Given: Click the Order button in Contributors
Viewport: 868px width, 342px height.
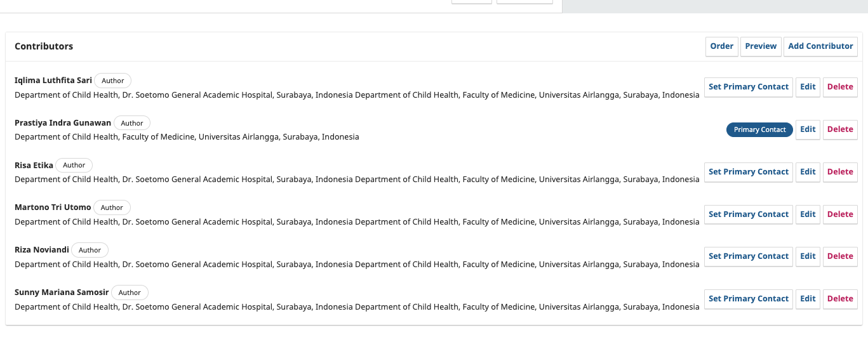Looking at the screenshot, I should [721, 46].
